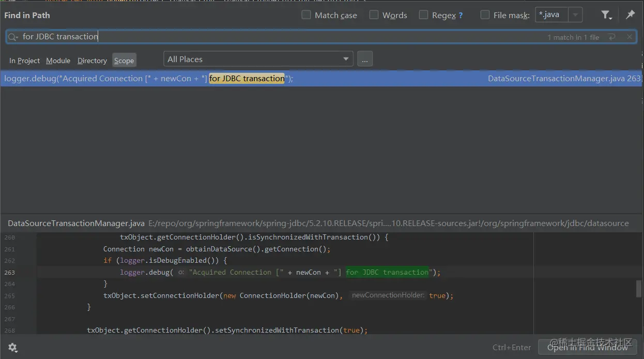Click the '1 match in 1 file' status text
The height and width of the screenshot is (359, 644).
(573, 37)
